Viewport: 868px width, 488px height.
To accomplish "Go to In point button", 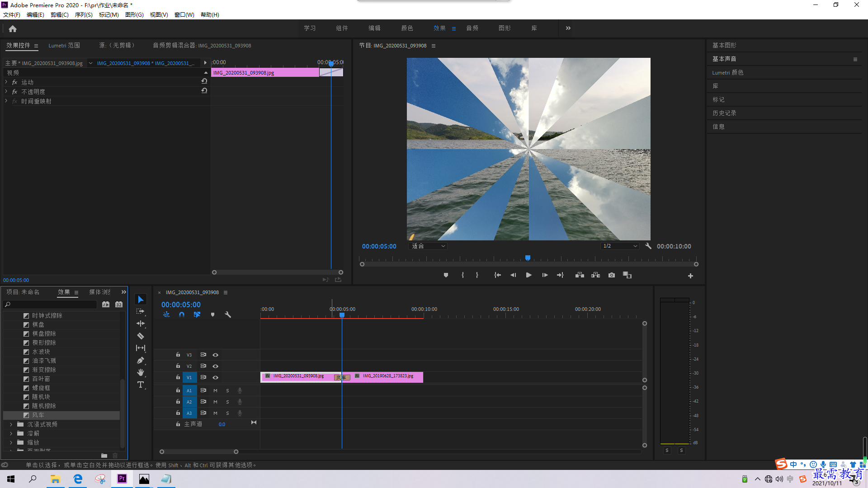I will 497,275.
